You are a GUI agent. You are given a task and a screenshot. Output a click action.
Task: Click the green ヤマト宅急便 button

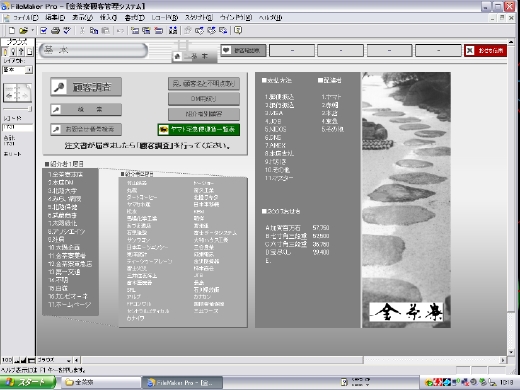(x=199, y=129)
